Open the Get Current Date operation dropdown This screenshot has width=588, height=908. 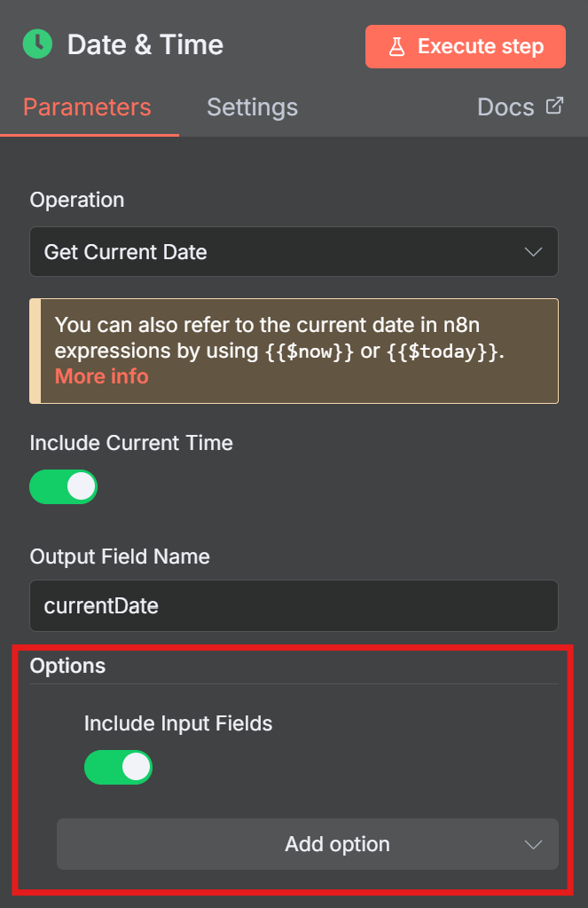293,252
